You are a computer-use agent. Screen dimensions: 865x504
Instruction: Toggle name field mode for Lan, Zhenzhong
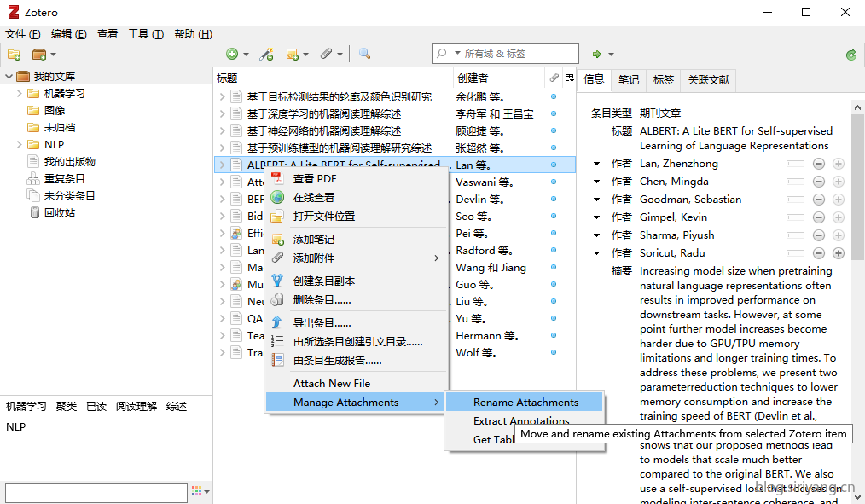(795, 164)
